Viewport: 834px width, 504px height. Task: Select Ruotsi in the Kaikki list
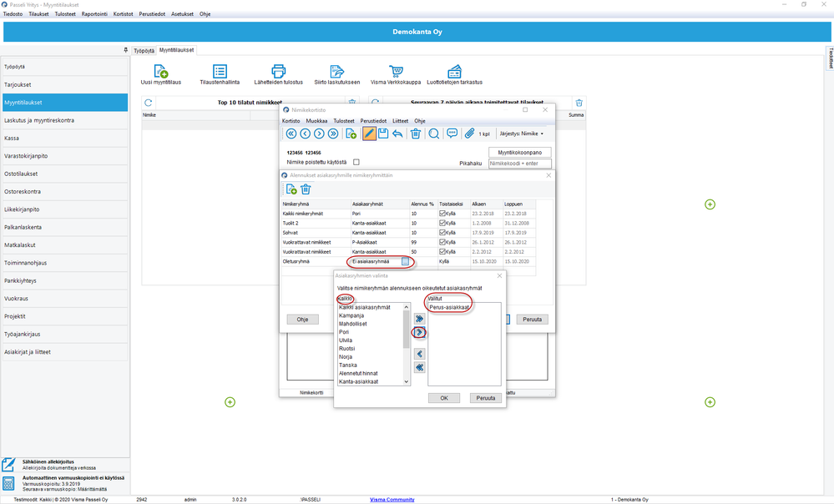point(346,348)
